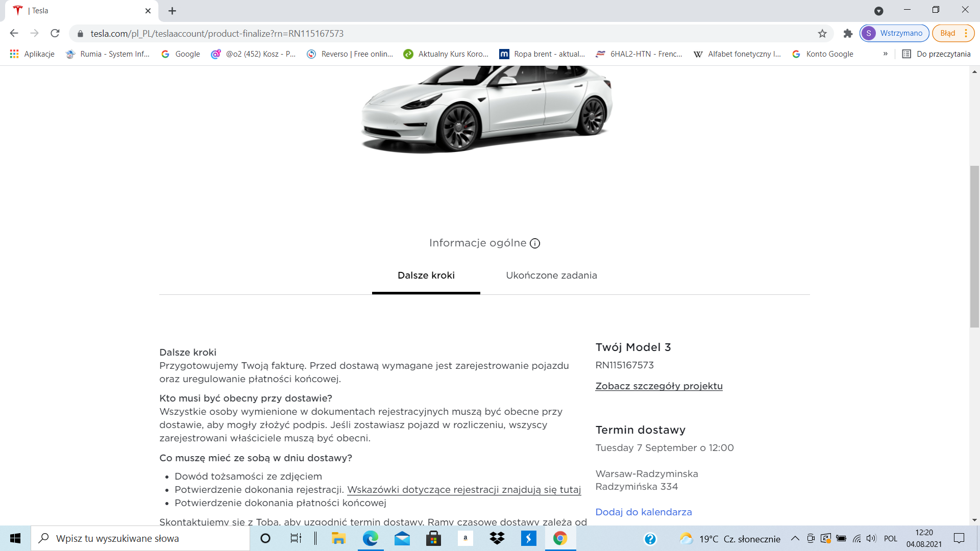Click the site lock icon in address bar
The image size is (980, 551).
click(x=80, y=34)
